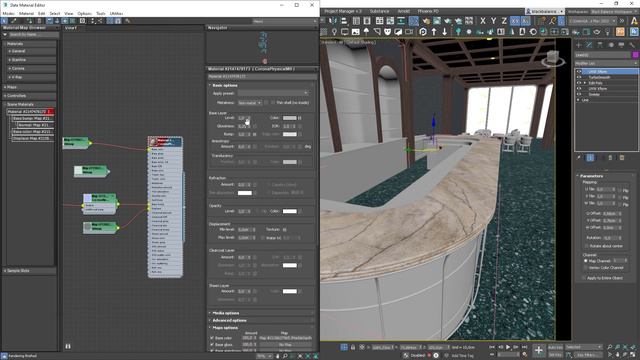Restrict to Z axis in 3ds Max toolbar
This screenshot has height=360, width=640.
tap(504, 21)
